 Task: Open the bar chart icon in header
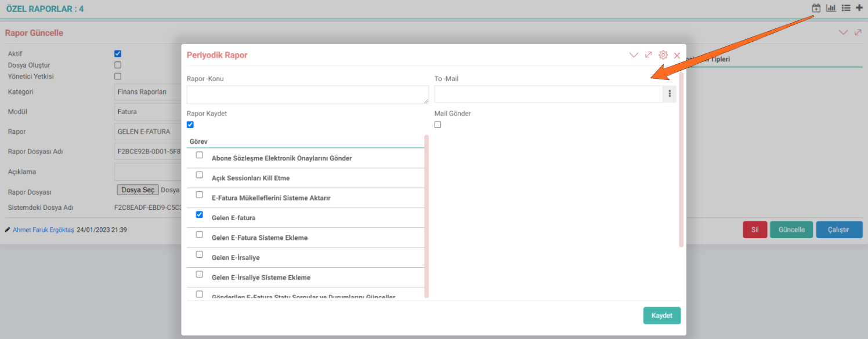pos(831,8)
